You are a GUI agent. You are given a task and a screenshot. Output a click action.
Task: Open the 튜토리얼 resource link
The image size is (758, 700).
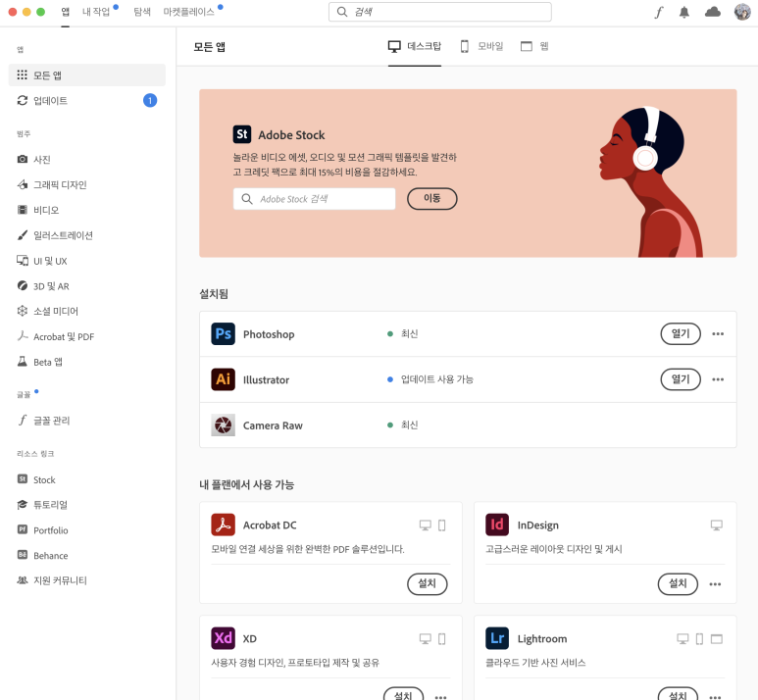coord(42,505)
